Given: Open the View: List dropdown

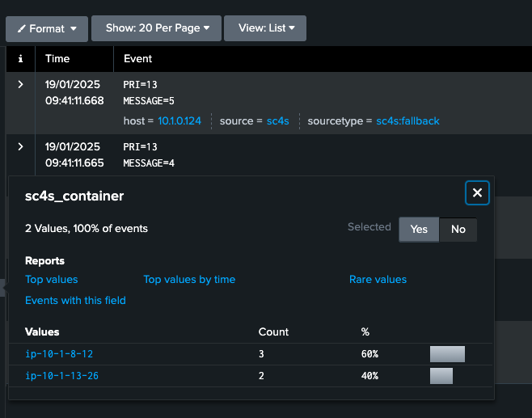Looking at the screenshot, I should point(265,28).
